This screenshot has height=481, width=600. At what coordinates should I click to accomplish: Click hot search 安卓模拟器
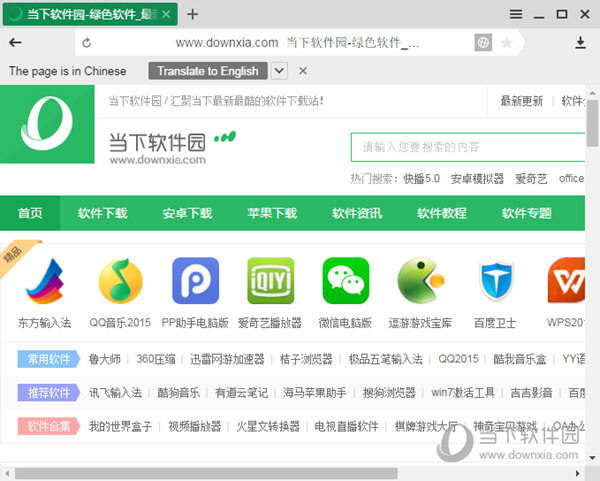[477, 179]
